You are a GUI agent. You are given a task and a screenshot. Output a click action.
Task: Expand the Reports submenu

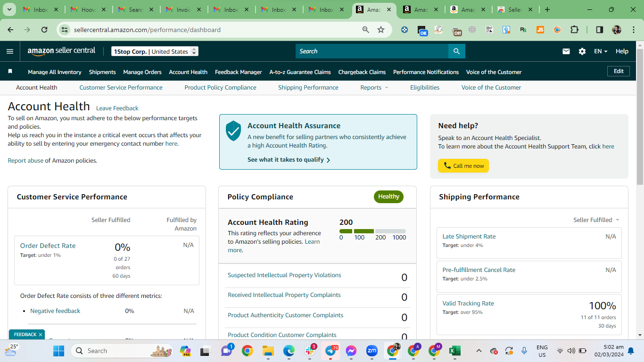pos(374,88)
